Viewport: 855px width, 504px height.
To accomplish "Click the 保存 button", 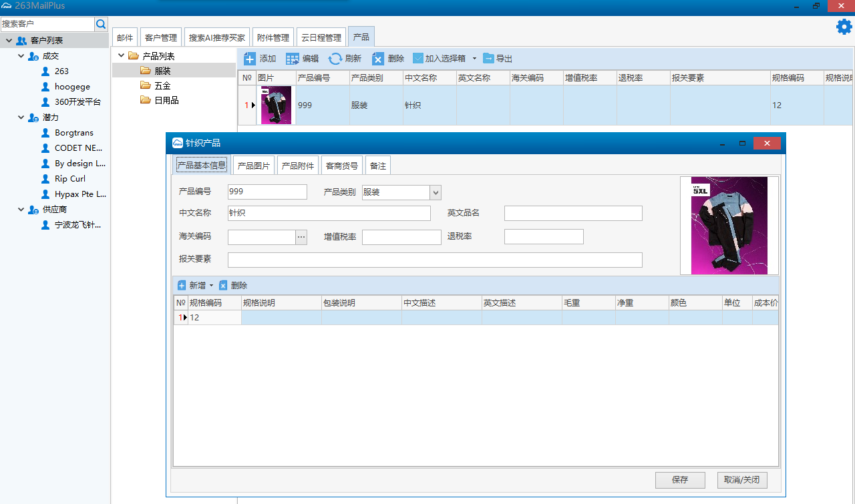I will tap(680, 480).
